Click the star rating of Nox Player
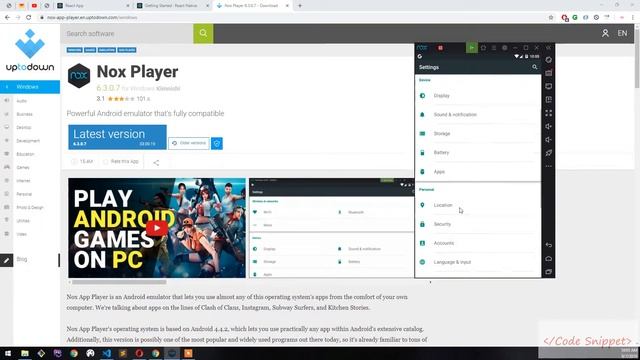Screen dimensions: 640x360 [121, 99]
